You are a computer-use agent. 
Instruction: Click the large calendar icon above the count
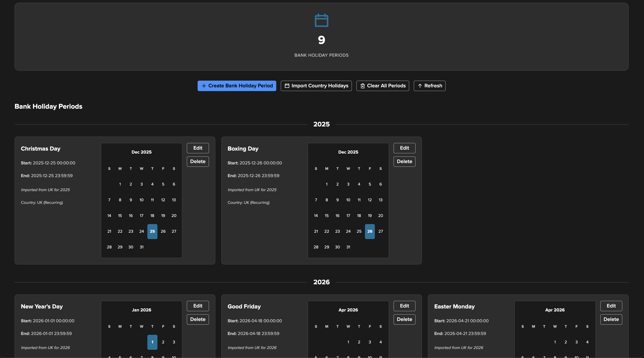tap(321, 20)
